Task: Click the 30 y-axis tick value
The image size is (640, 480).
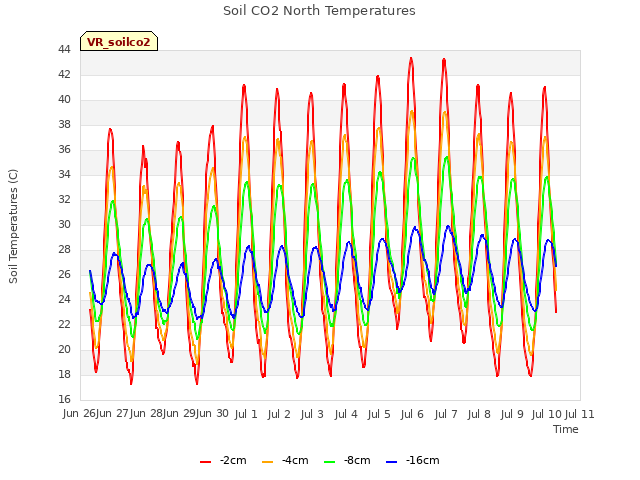Action: (64, 224)
